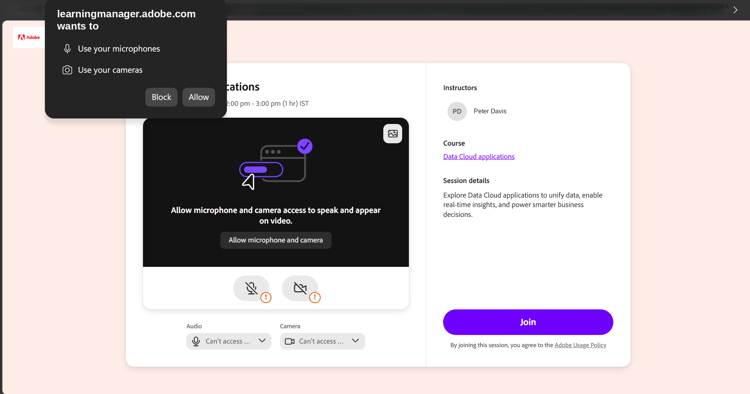Click the background image icon in video preview
Screen dimensions: 750x394
click(x=393, y=133)
